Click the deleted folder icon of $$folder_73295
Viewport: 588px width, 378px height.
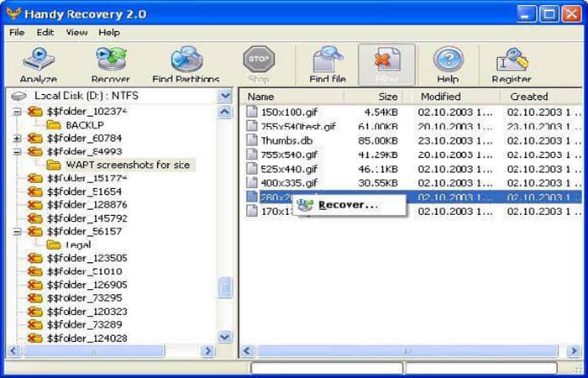coord(35,297)
